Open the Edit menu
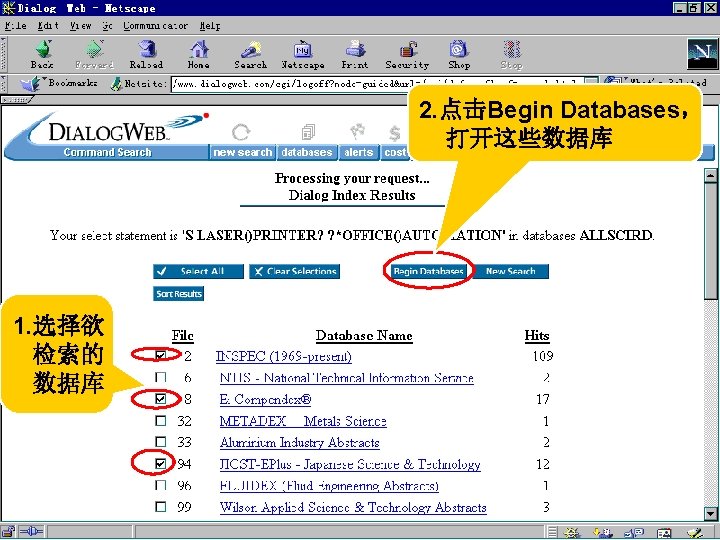 (48, 26)
